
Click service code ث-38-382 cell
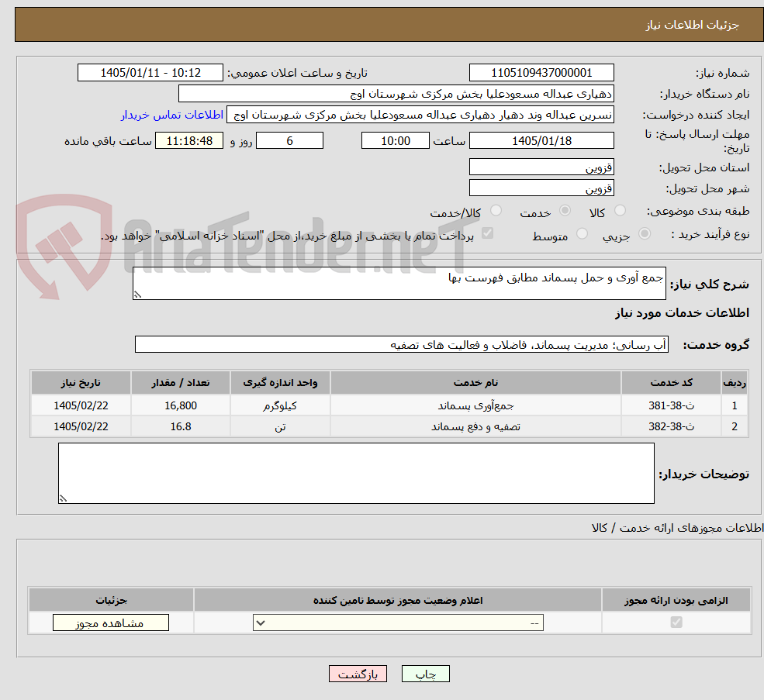click(671, 426)
